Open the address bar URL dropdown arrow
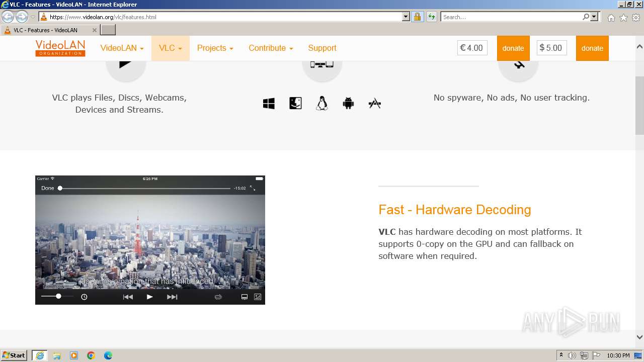This screenshot has width=644, height=362. (x=406, y=17)
